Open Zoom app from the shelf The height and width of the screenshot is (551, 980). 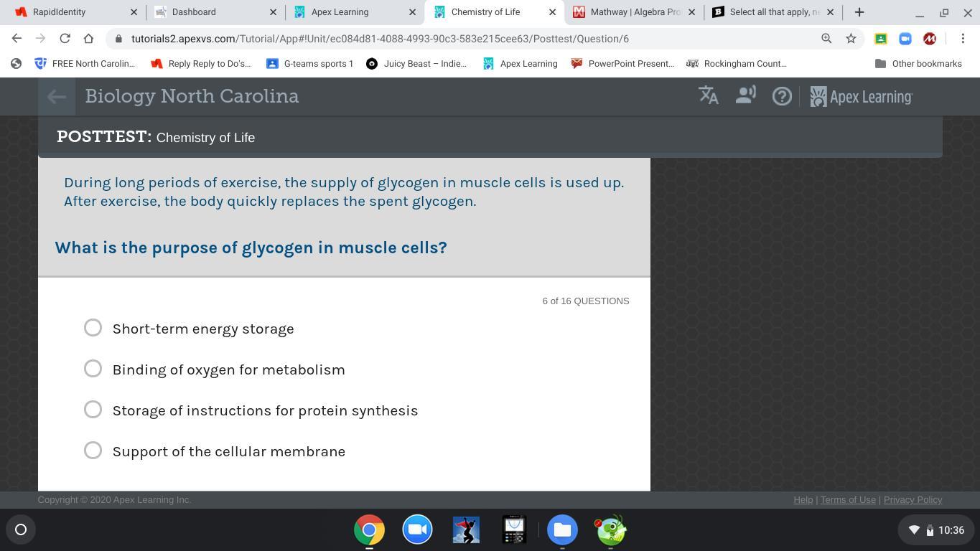(x=417, y=530)
